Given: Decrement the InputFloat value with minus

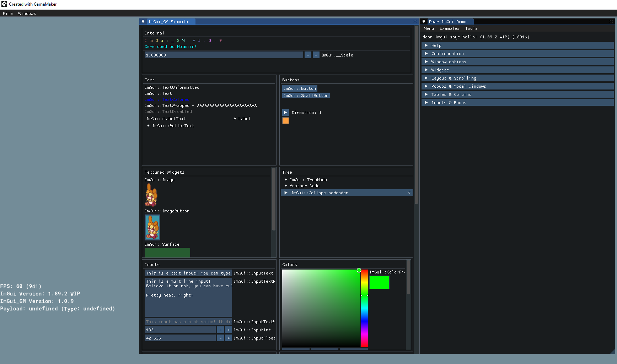Looking at the screenshot, I should point(220,338).
